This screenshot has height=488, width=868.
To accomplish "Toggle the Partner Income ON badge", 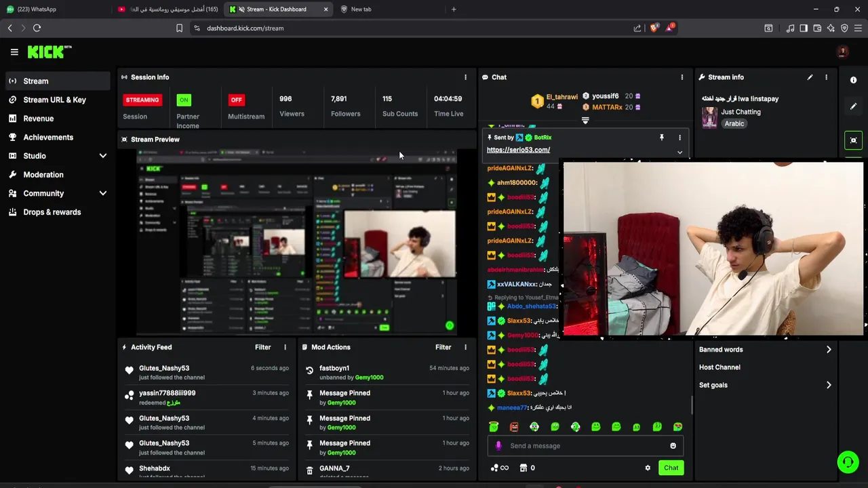I will 184,100.
